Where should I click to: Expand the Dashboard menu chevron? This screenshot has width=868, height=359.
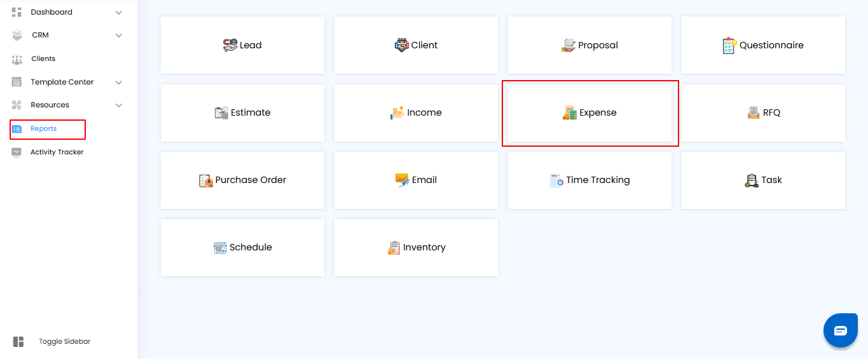coord(119,13)
